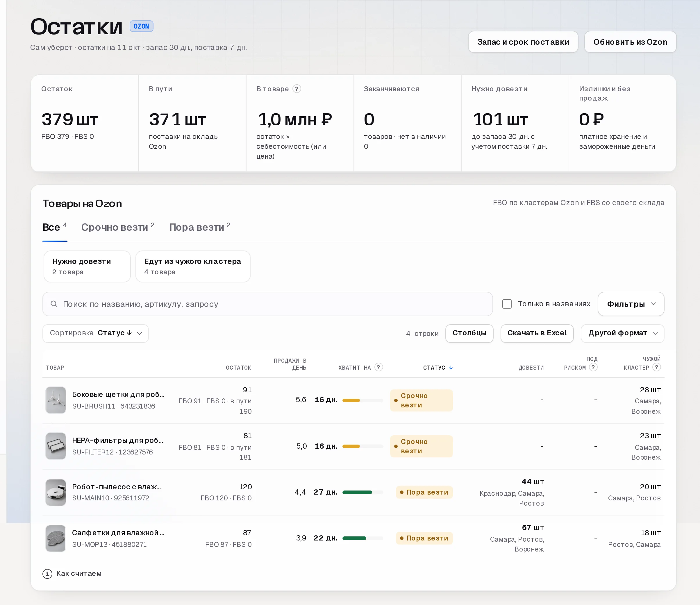Expand the Другой формат dropdown
Viewport: 700px width, 605px height.
(622, 333)
